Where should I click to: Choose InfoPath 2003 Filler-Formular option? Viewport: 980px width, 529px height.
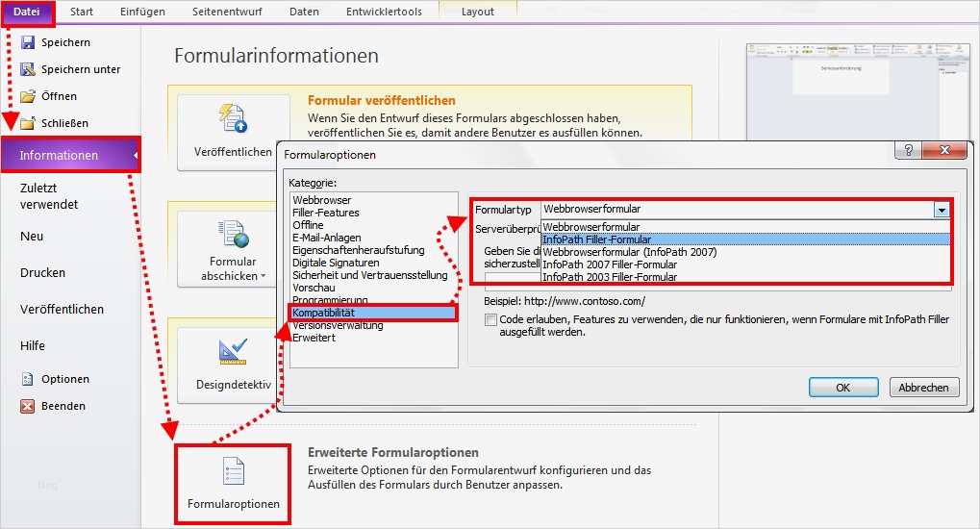[745, 276]
